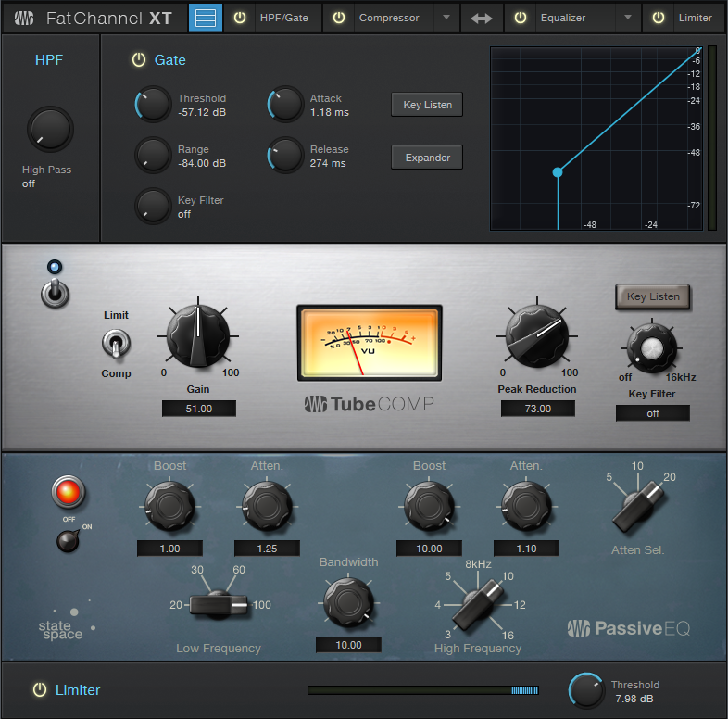Click the Limiter gain reduction meter

pyautogui.click(x=422, y=690)
